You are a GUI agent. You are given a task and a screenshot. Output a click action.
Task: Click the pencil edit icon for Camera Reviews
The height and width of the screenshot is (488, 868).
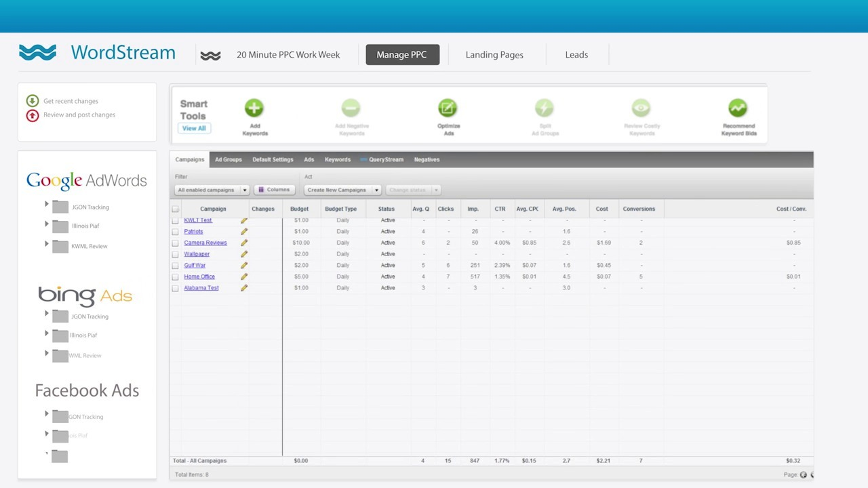click(x=244, y=243)
